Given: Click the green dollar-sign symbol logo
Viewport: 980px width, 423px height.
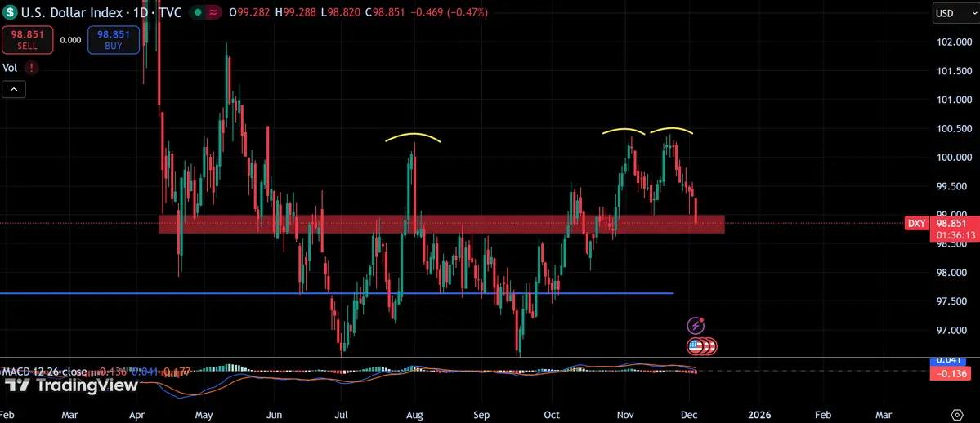Looking at the screenshot, I should pyautogui.click(x=11, y=12).
